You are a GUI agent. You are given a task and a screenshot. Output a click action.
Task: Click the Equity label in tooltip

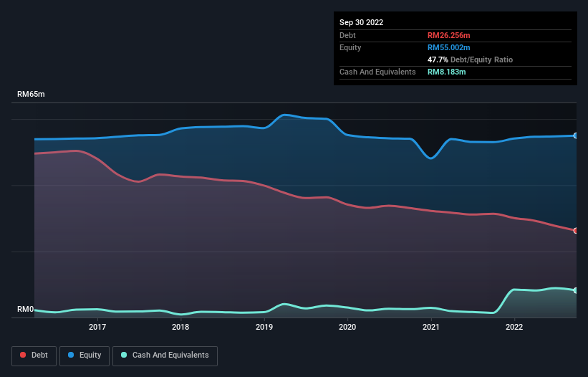pos(350,47)
